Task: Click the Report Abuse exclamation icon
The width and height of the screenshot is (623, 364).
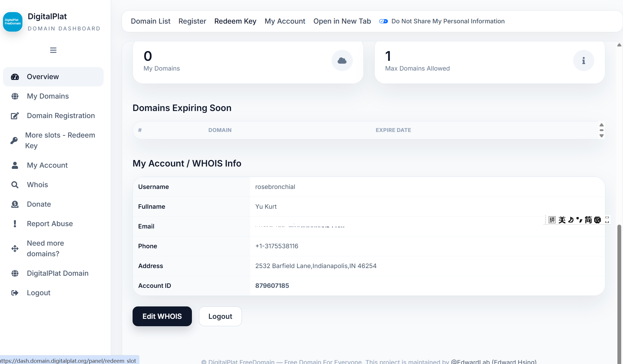Action: click(15, 224)
